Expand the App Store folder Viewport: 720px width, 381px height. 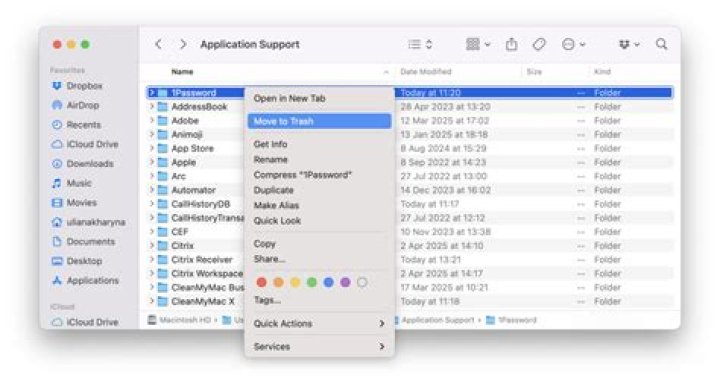(x=152, y=148)
